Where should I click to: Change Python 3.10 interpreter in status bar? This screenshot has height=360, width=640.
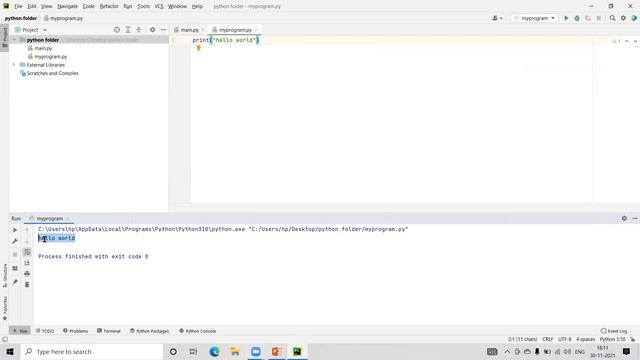pos(612,339)
